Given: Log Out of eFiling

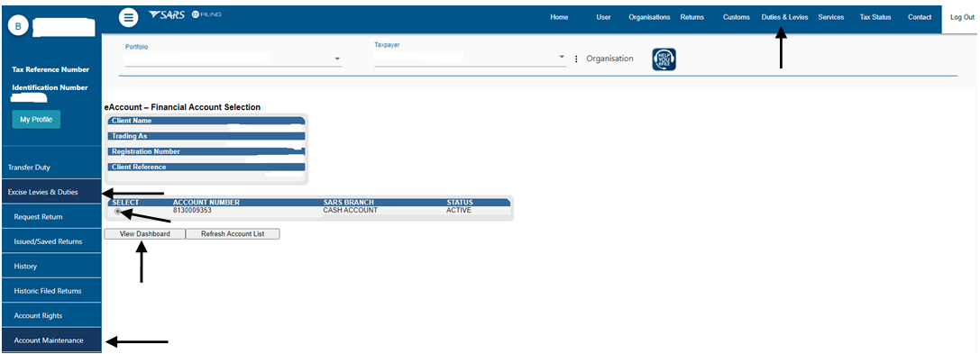Looking at the screenshot, I should click(x=962, y=17).
